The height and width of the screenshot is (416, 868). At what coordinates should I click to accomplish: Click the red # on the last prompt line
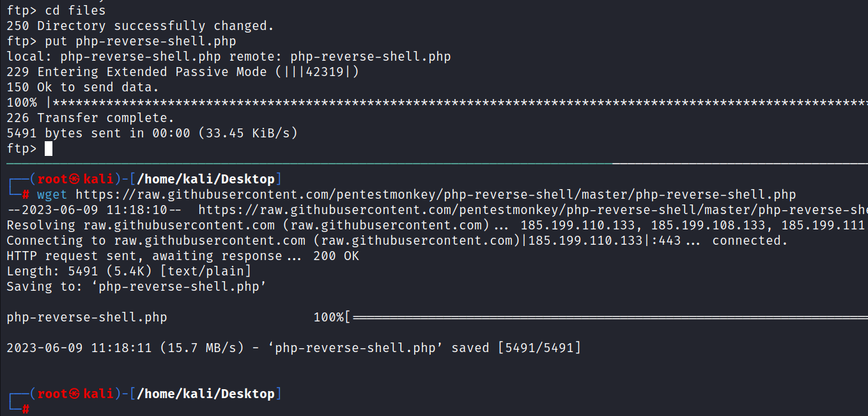[x=26, y=409]
